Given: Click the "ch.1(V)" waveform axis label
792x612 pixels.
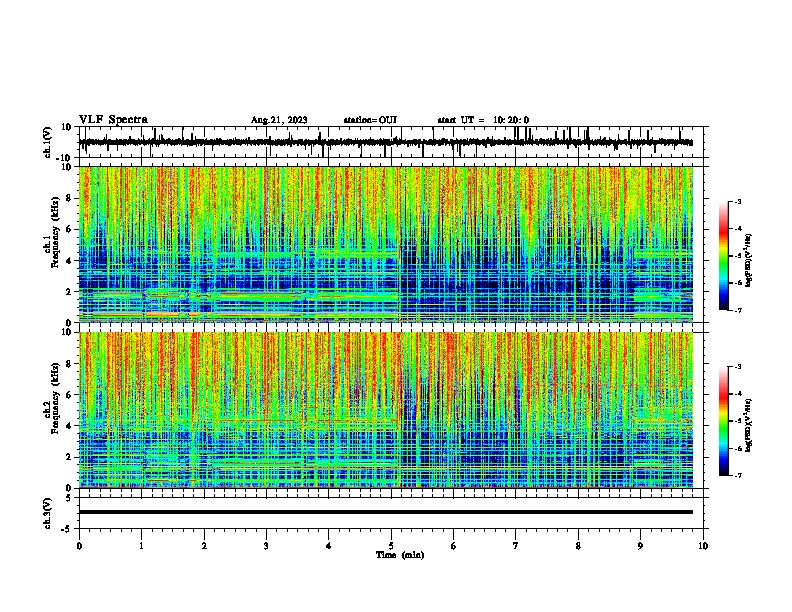Looking at the screenshot, I should pos(48,142).
